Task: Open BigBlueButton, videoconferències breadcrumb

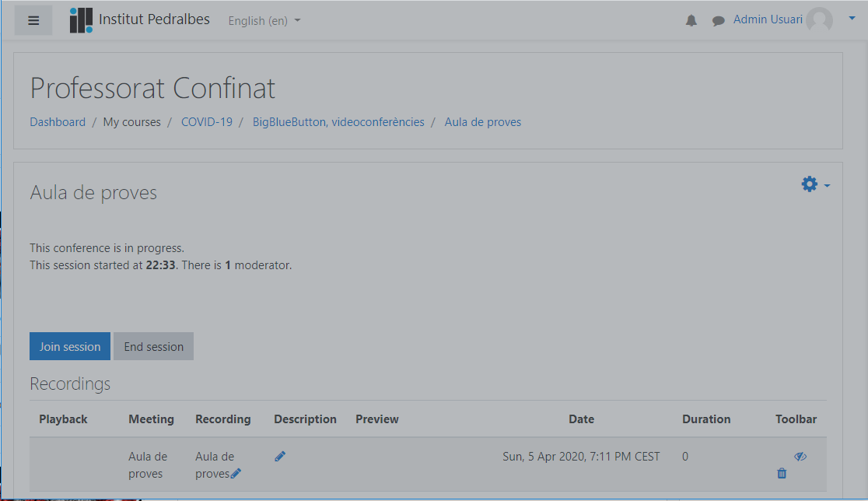Action: pyautogui.click(x=338, y=122)
